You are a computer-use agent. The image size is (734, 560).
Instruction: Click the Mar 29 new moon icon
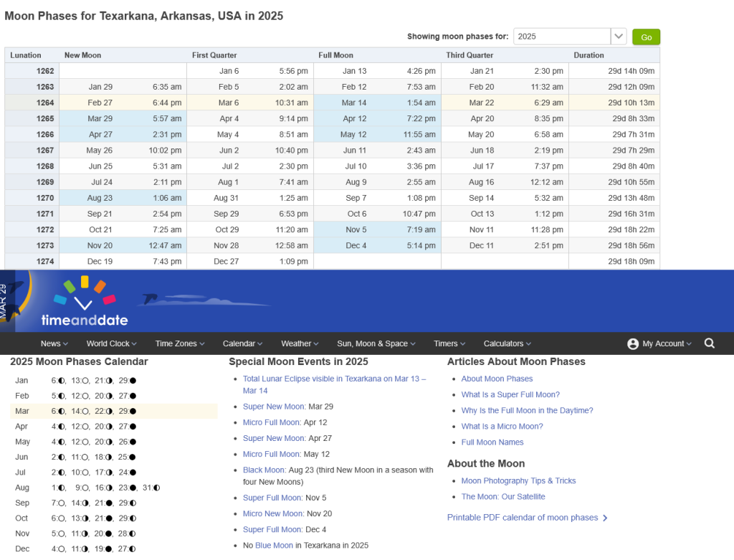pos(133,412)
